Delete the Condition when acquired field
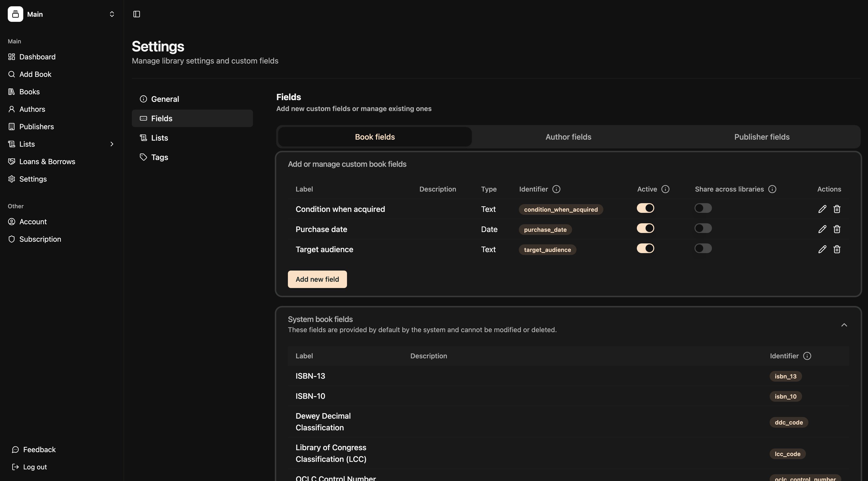 [837, 209]
